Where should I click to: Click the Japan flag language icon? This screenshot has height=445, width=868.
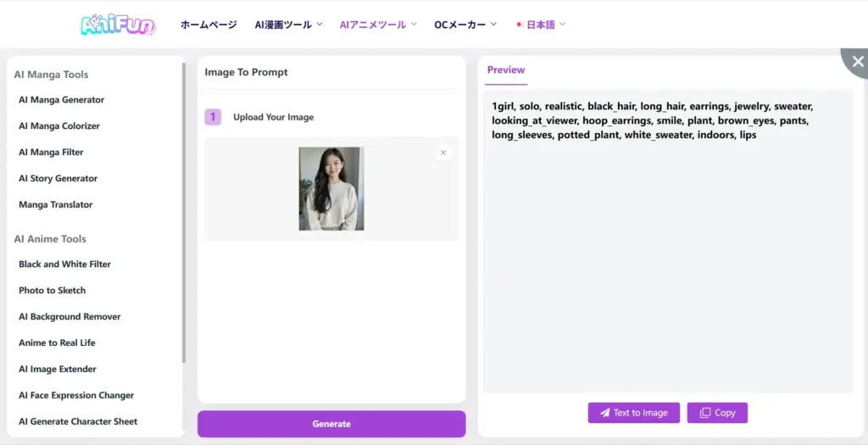[x=520, y=25]
